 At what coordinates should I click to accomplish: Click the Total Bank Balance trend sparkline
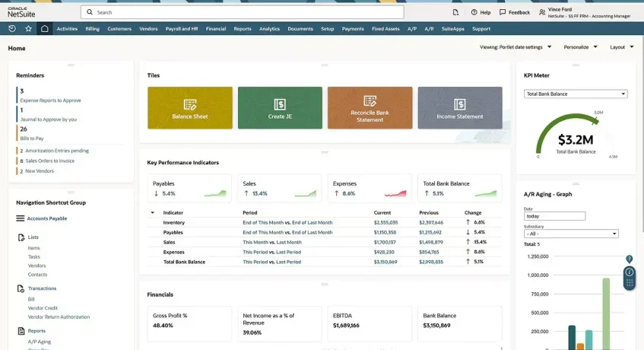tap(485, 193)
